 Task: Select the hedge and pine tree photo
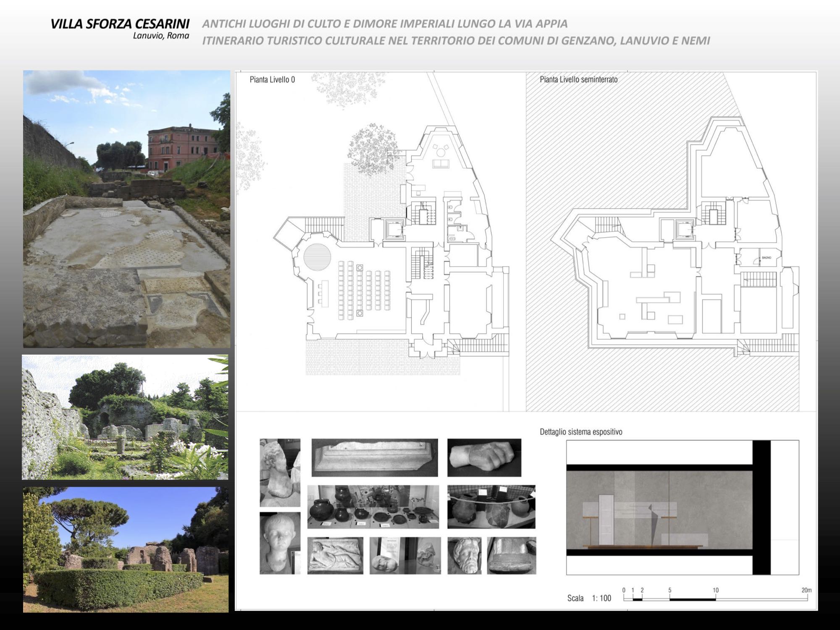pyautogui.click(x=126, y=549)
